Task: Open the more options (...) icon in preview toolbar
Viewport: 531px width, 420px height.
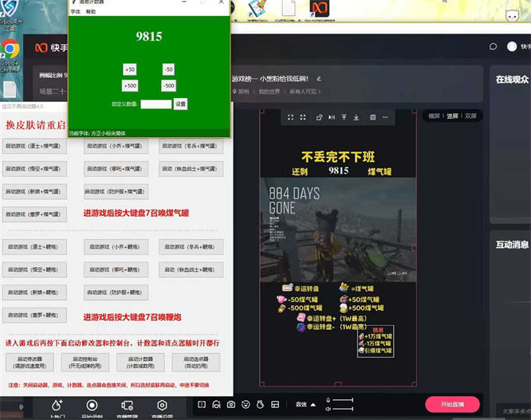Action: [x=385, y=117]
